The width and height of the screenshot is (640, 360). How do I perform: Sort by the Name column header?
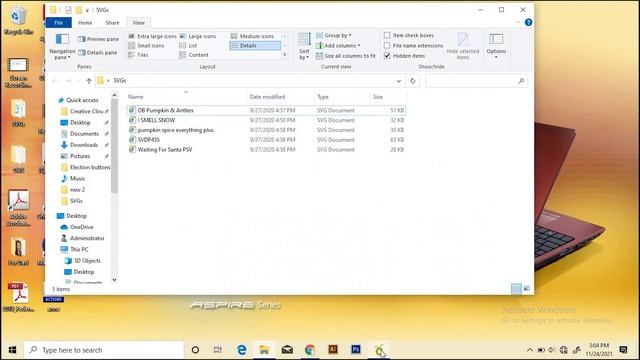tap(186, 97)
